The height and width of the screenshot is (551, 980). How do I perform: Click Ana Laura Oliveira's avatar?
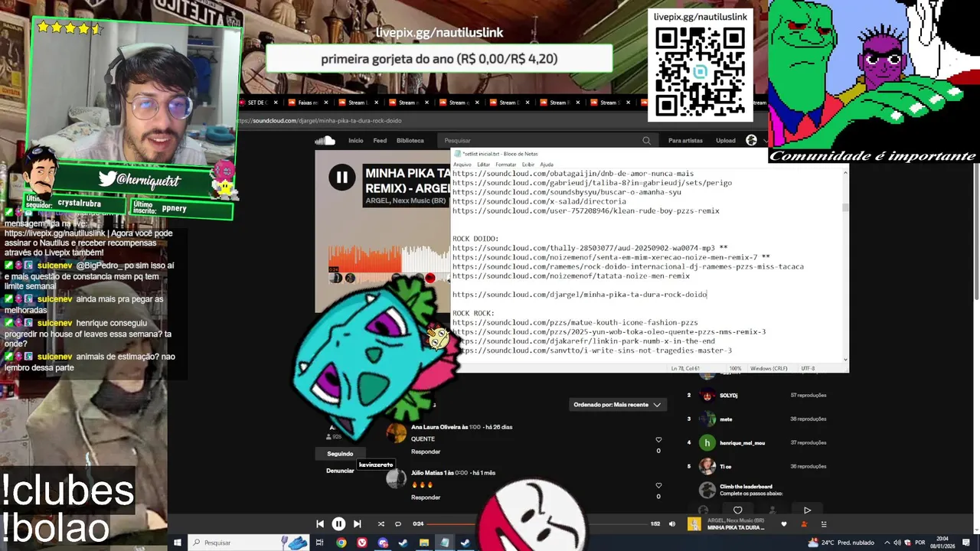pyautogui.click(x=397, y=433)
